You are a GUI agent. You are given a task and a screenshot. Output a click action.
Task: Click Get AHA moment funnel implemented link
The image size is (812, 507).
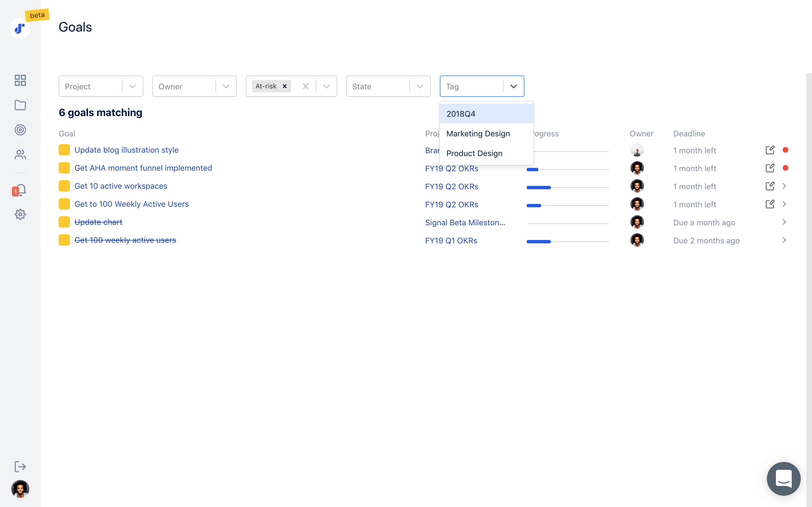[x=143, y=168]
